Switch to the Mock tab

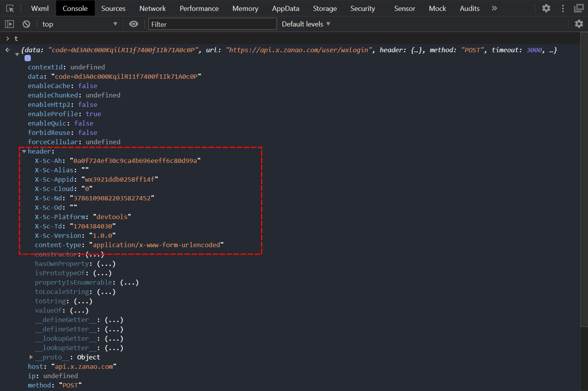pyautogui.click(x=437, y=8)
